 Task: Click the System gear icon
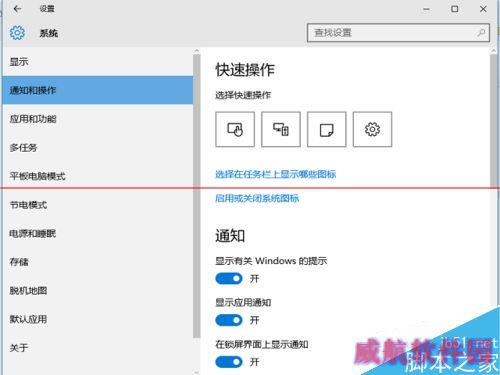(17, 33)
